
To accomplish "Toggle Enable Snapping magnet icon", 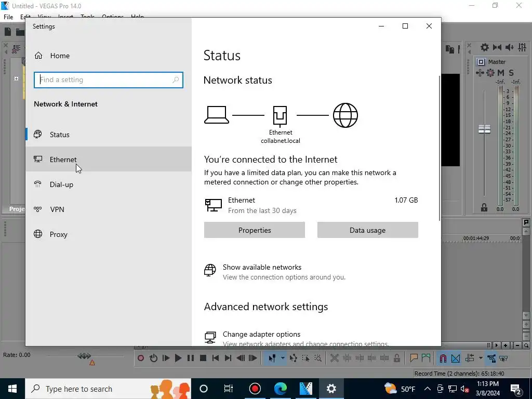I will 443,358.
